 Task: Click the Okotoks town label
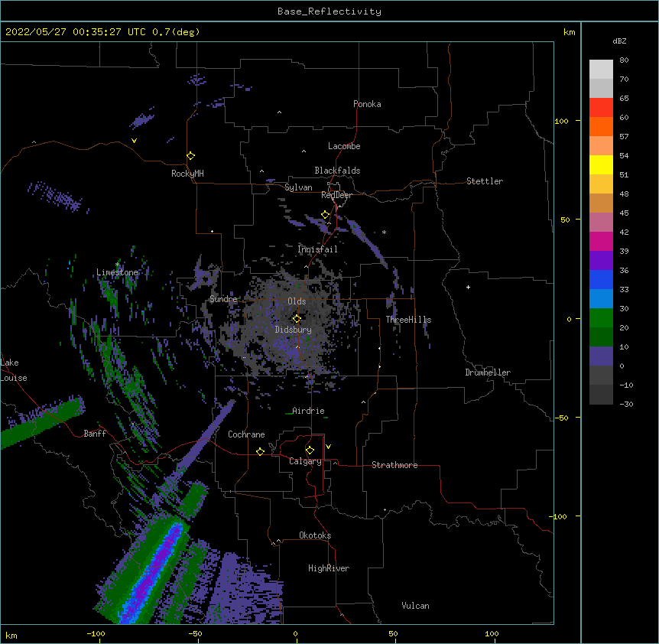pos(315,535)
